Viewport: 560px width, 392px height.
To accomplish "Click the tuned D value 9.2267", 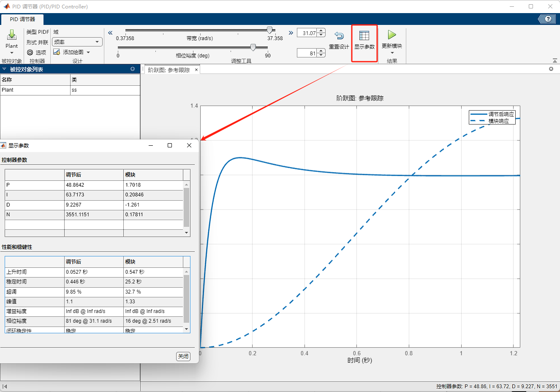I will 74,205.
